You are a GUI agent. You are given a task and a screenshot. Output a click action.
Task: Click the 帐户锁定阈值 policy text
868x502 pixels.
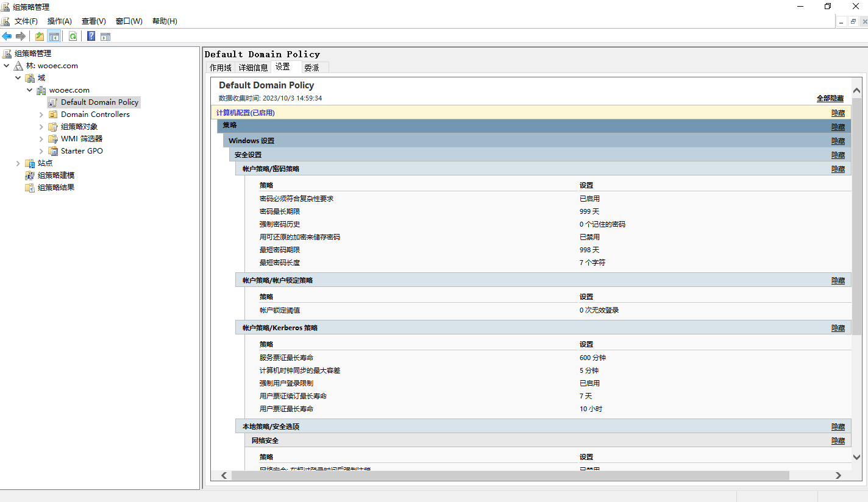[x=280, y=310]
